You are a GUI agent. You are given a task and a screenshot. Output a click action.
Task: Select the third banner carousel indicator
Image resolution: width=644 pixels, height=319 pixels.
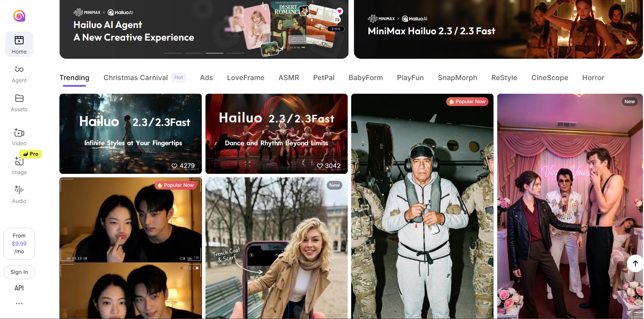click(x=214, y=53)
